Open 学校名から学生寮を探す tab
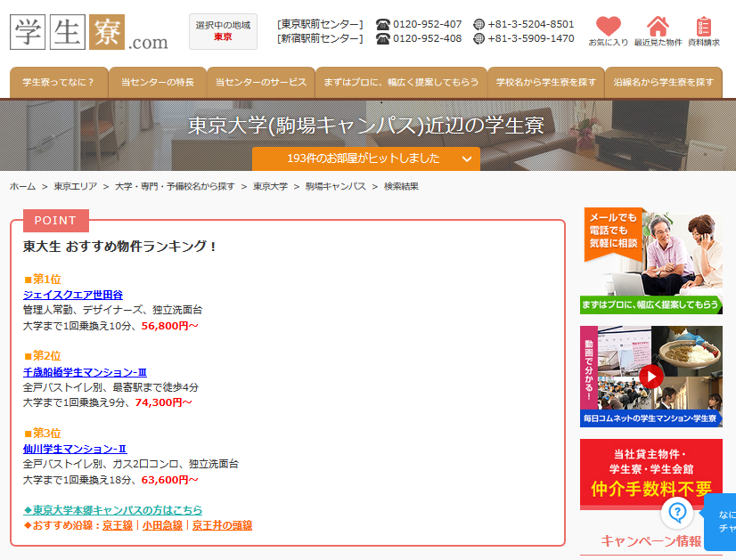Image resolution: width=736 pixels, height=560 pixels. coord(546,82)
